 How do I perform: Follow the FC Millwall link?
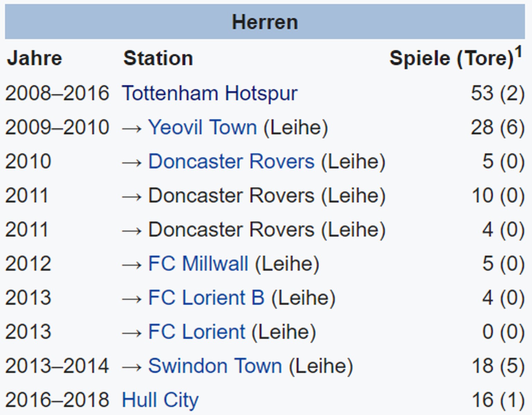pos(198,264)
